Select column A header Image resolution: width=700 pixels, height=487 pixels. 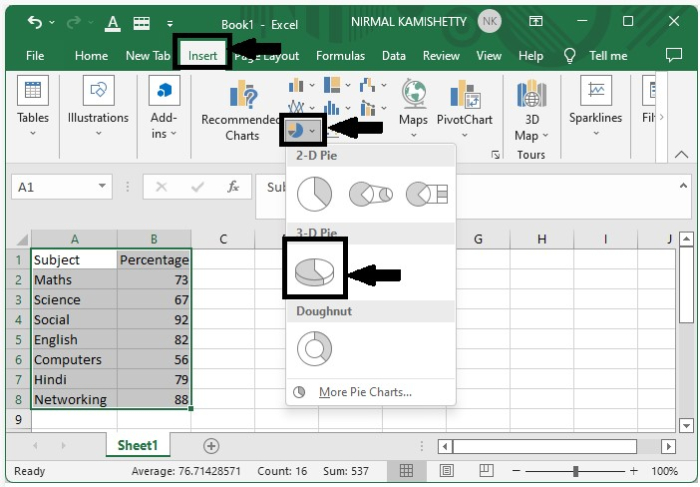click(x=75, y=239)
